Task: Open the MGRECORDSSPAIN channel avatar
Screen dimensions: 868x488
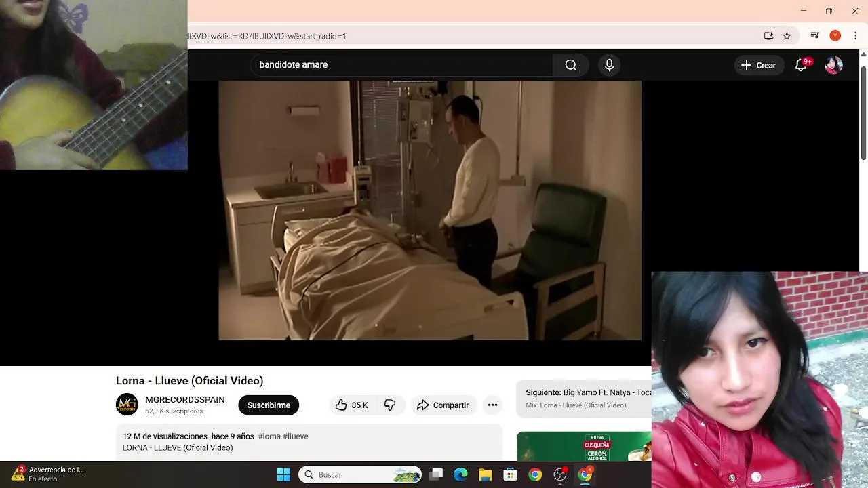Action: point(127,405)
